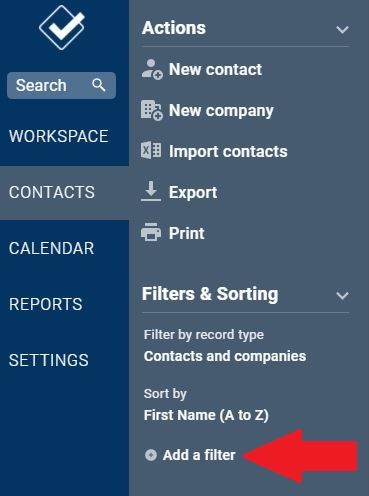Click the New company building icon
This screenshot has width=369, height=496.
152,110
